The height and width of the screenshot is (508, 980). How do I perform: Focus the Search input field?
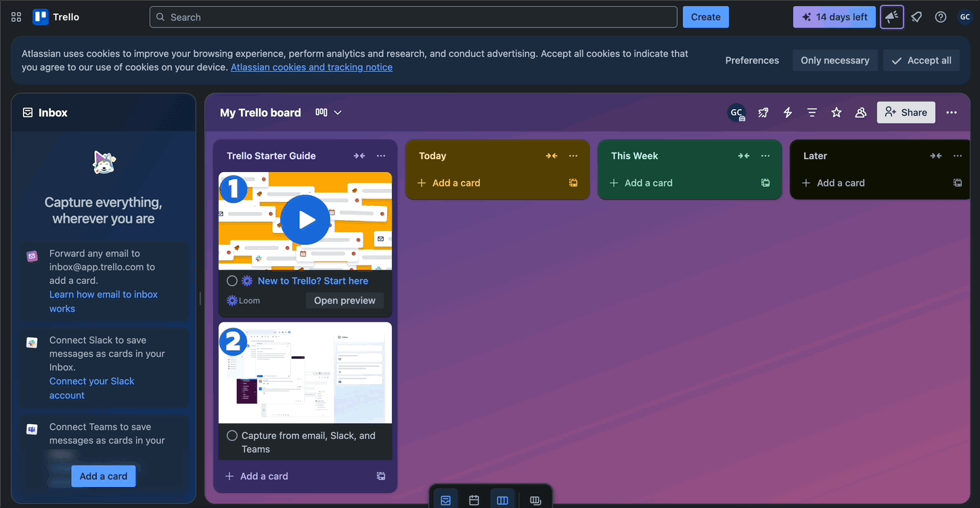click(414, 17)
